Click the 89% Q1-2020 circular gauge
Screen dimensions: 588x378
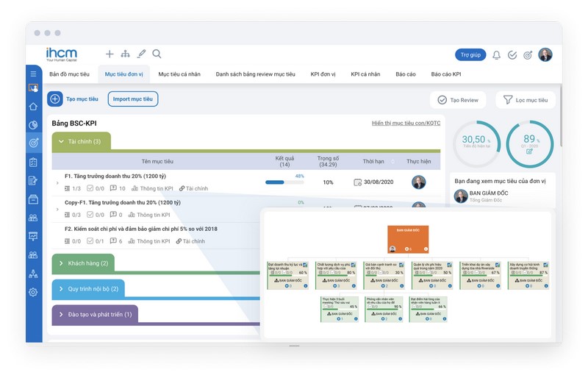pyautogui.click(x=529, y=143)
